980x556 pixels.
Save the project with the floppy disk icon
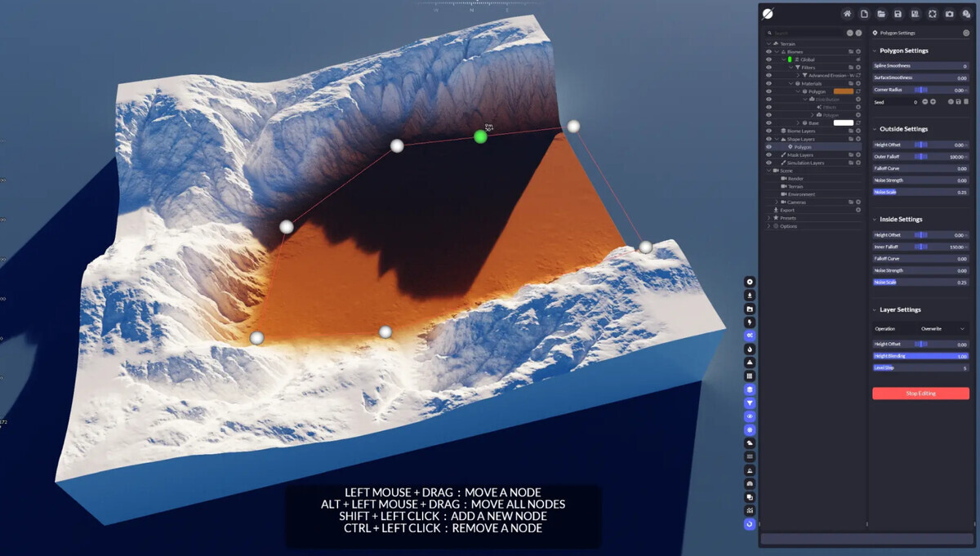click(x=898, y=14)
